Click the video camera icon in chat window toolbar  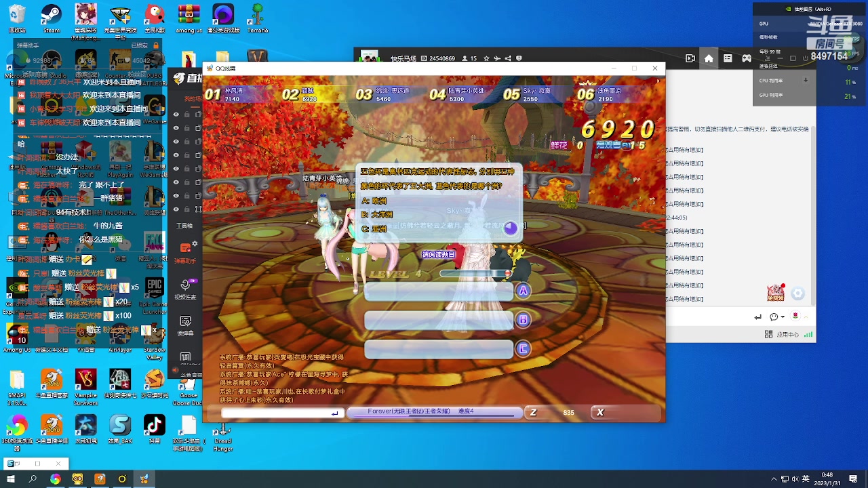coord(690,58)
